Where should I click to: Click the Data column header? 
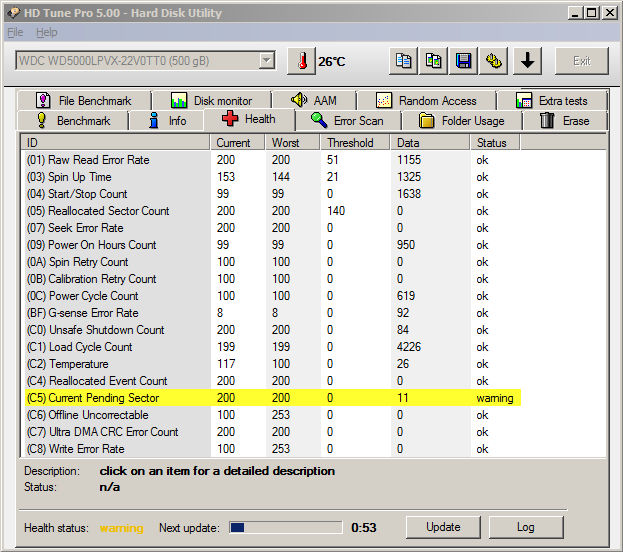(430, 143)
